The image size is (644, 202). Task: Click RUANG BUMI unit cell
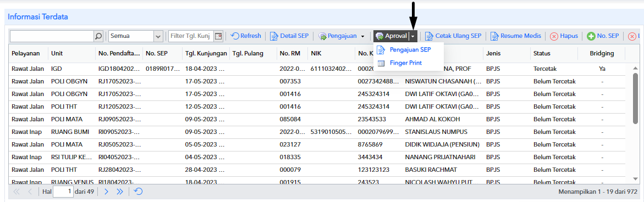pos(72,132)
